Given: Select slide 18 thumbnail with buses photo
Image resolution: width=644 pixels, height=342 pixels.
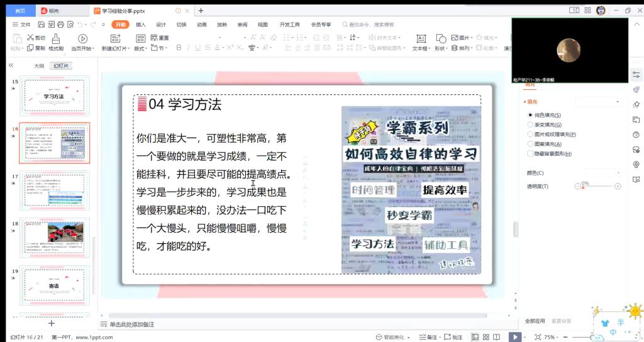Looking at the screenshot, I should (x=55, y=238).
